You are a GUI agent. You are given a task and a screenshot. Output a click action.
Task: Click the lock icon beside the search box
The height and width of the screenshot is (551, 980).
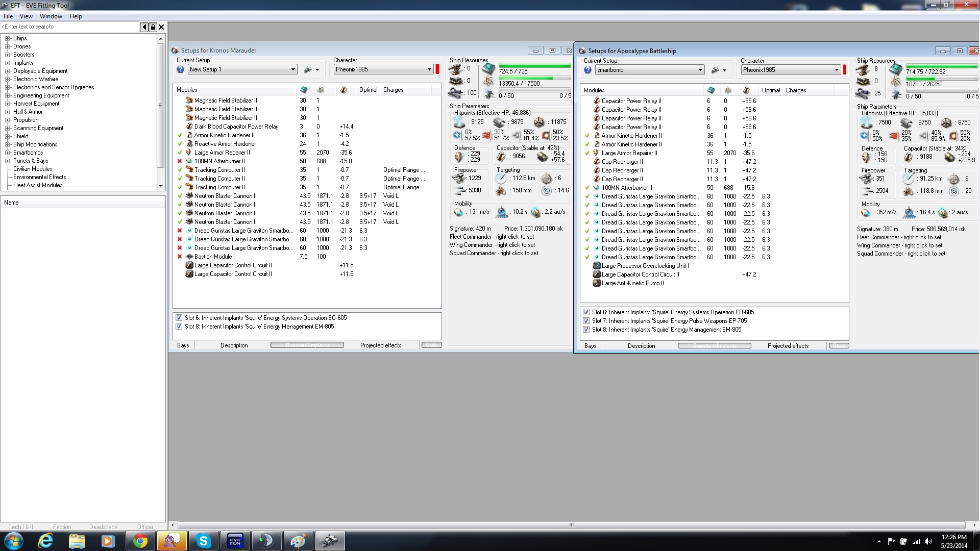pyautogui.click(x=153, y=27)
